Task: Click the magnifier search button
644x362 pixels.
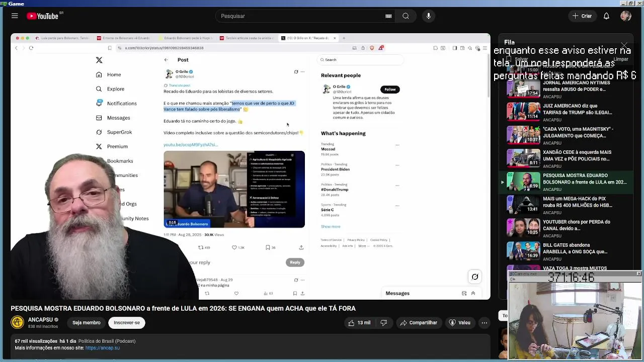Action: click(406, 16)
